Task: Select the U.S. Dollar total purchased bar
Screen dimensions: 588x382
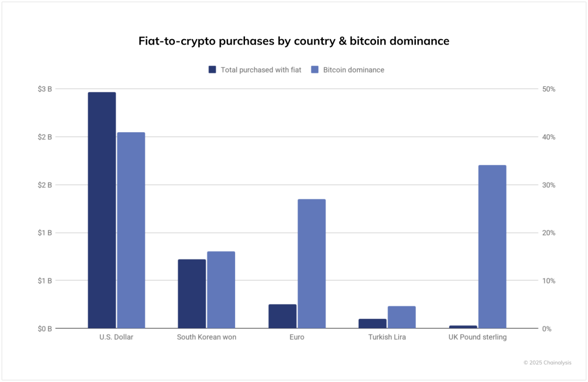Action: pos(102,210)
